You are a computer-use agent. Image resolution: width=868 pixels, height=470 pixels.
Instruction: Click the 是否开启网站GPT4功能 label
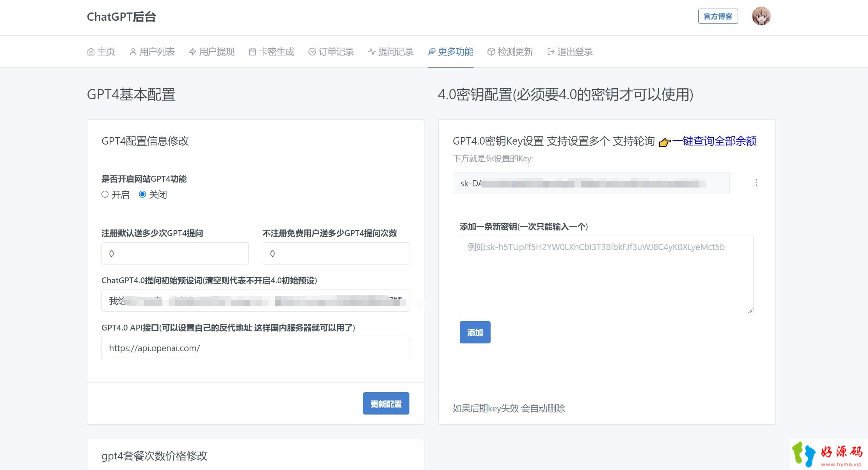[144, 179]
